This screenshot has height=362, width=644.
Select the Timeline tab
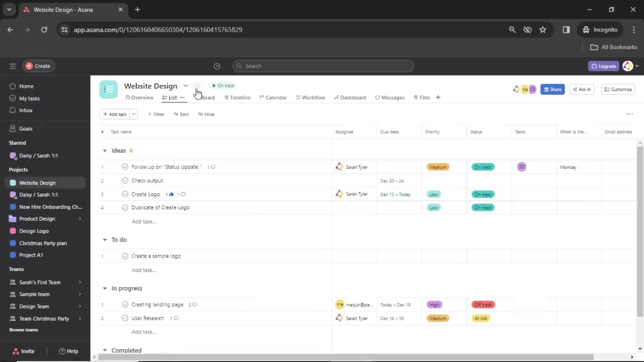(x=240, y=97)
